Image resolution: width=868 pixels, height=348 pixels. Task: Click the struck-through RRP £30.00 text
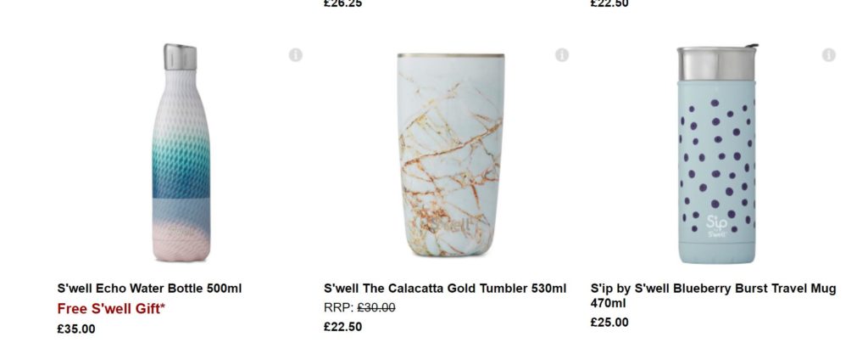coord(374,308)
